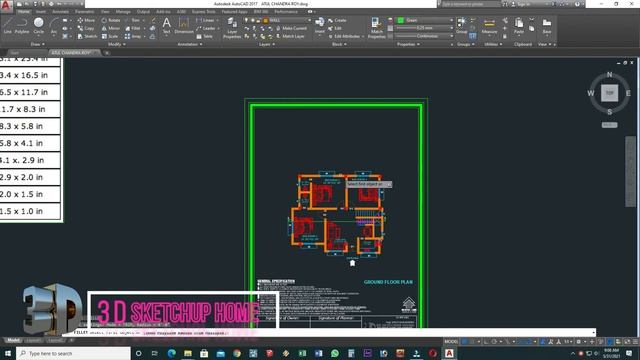Toggle MODEL space in status bar
This screenshot has width=640, height=360.
click(451, 341)
